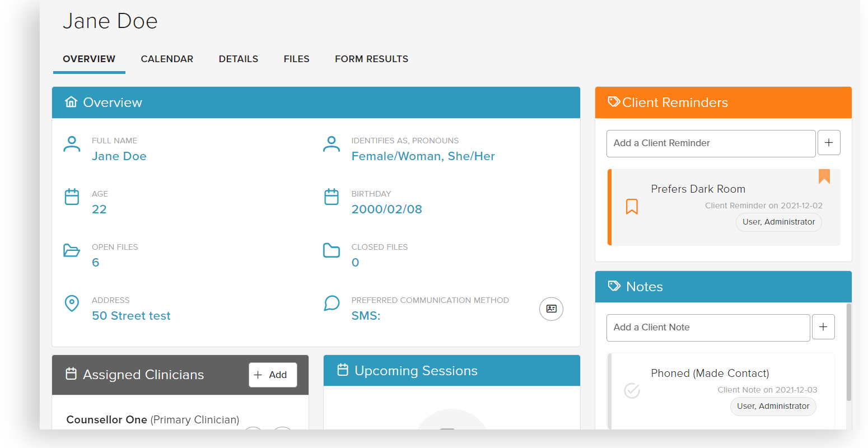
Task: Switch to the Calendar tab
Action: pyautogui.click(x=167, y=59)
